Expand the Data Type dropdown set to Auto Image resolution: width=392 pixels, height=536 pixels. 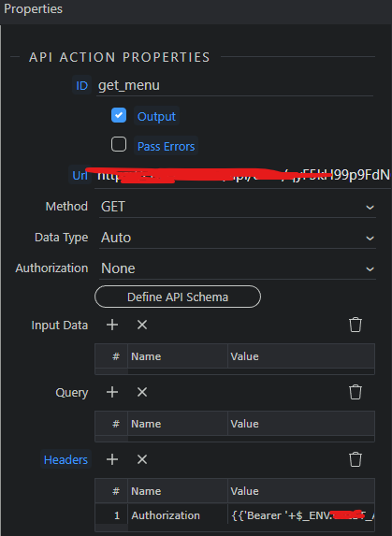(x=238, y=238)
